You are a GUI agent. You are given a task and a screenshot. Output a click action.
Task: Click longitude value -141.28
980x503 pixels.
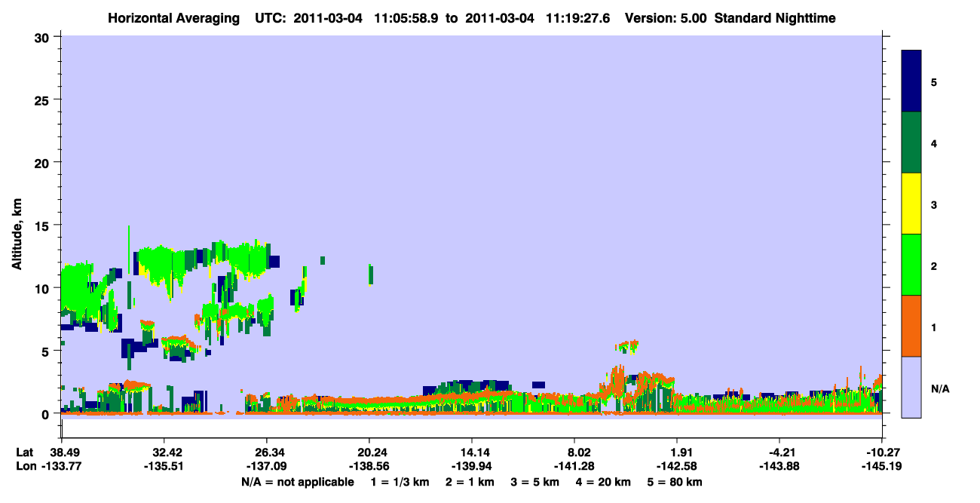[574, 467]
